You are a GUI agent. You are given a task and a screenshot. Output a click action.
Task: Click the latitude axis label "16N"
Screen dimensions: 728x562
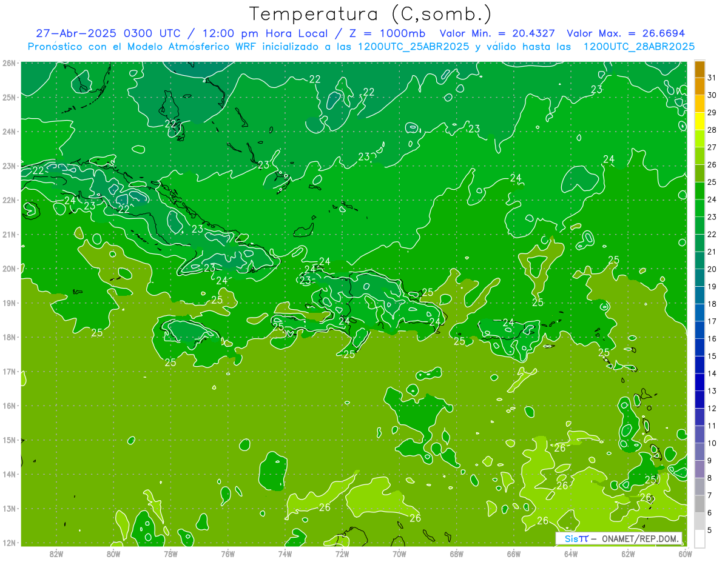tap(10, 406)
